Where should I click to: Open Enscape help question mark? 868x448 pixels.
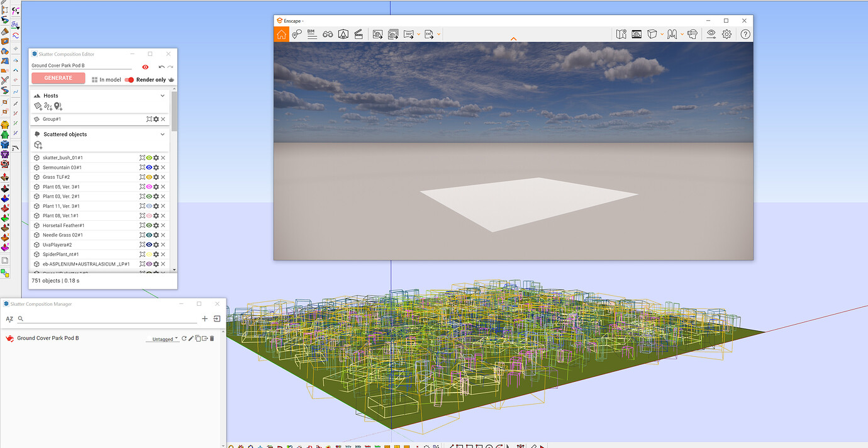coord(744,34)
